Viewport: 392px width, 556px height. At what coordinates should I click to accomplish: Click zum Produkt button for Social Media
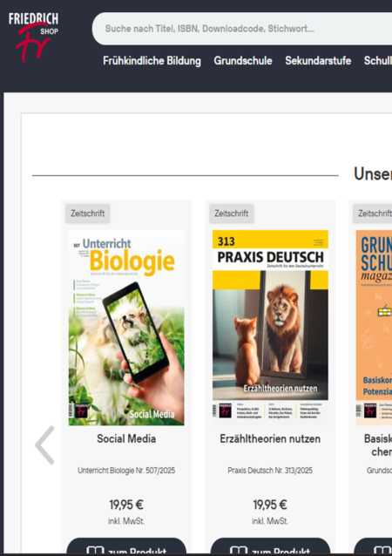126,546
